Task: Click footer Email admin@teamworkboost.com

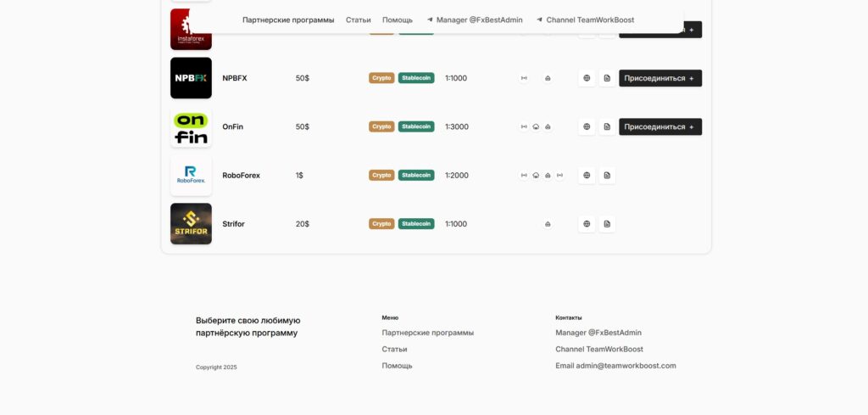Action: pyautogui.click(x=615, y=366)
